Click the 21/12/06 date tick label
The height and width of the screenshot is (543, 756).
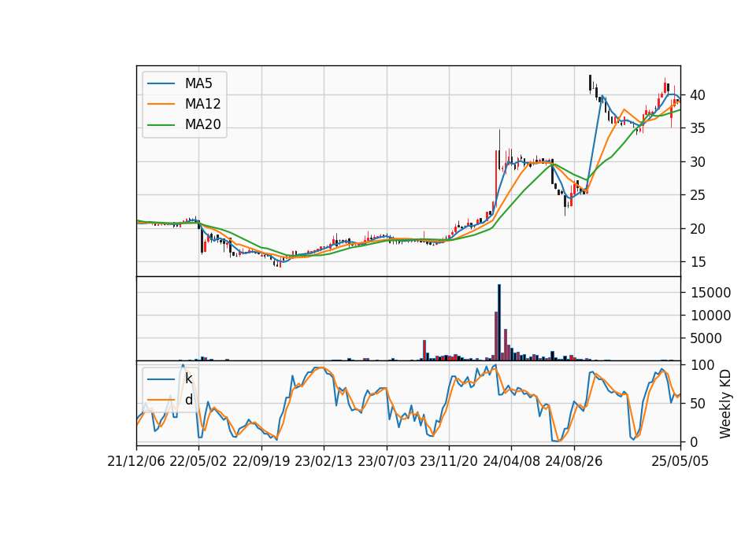click(x=136, y=461)
